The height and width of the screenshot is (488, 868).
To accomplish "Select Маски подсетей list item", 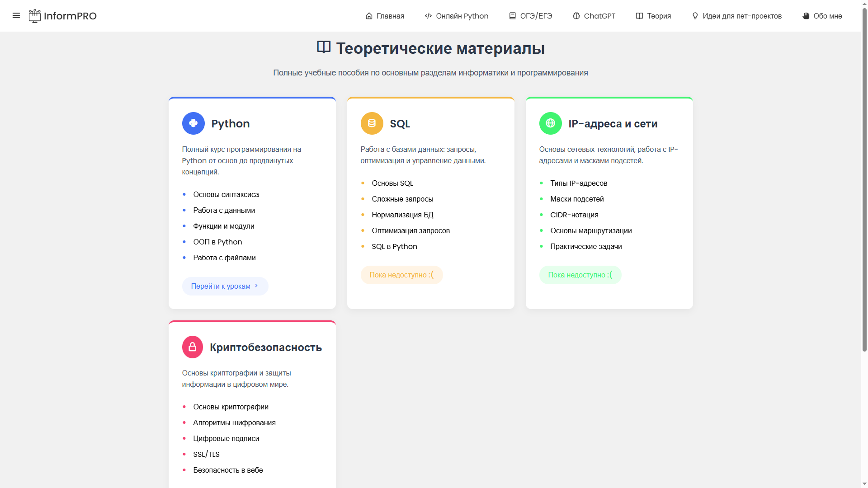I will [x=577, y=199].
